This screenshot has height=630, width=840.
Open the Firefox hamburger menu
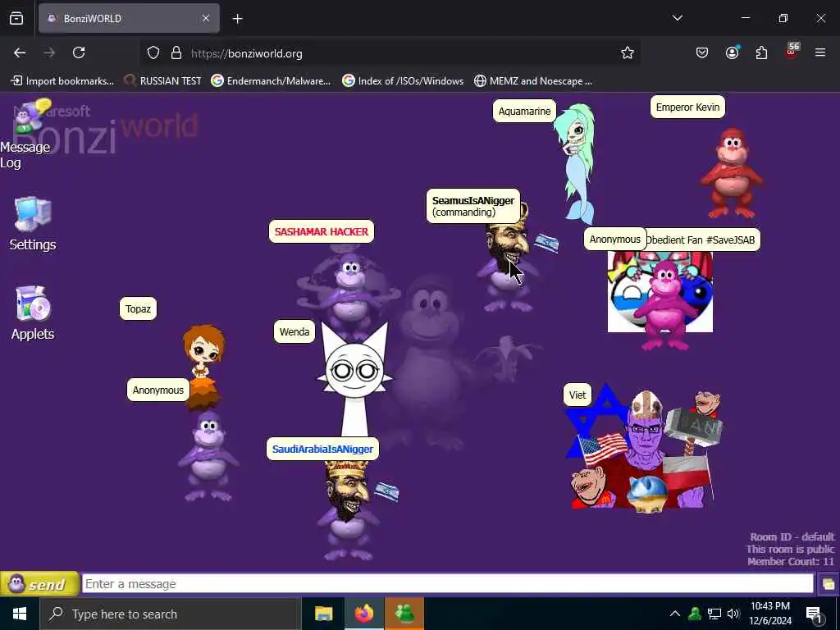820,52
